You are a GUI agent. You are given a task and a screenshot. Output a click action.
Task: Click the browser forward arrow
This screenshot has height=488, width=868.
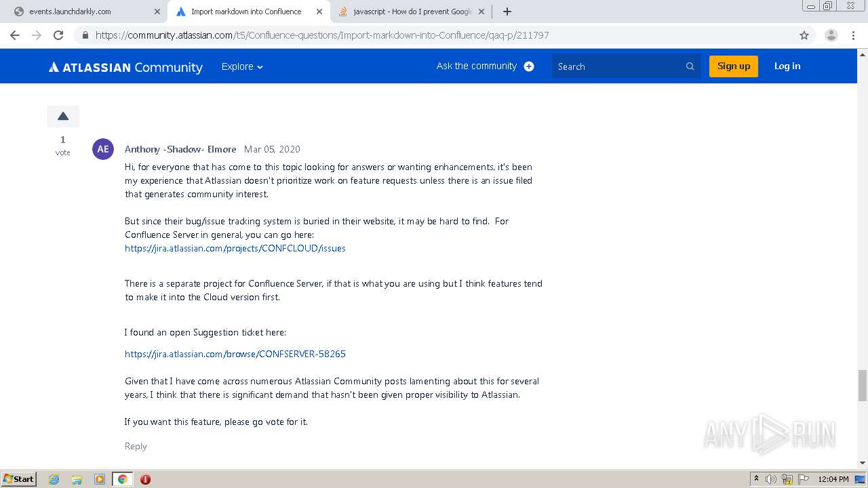tap(37, 35)
